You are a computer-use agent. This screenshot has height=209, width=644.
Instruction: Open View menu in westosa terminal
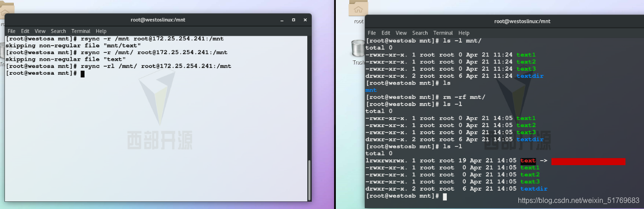point(40,31)
